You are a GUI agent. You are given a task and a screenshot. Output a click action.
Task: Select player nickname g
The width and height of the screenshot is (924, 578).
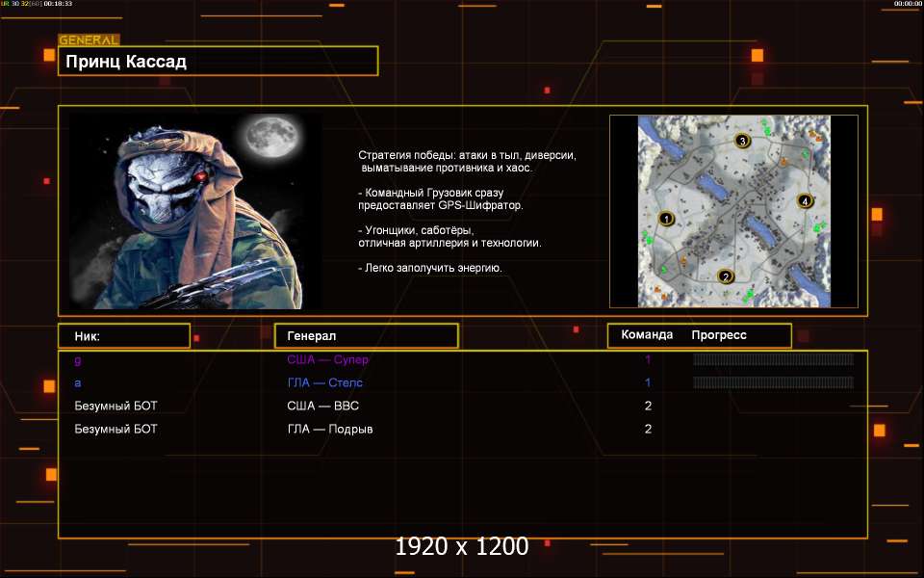click(78, 359)
